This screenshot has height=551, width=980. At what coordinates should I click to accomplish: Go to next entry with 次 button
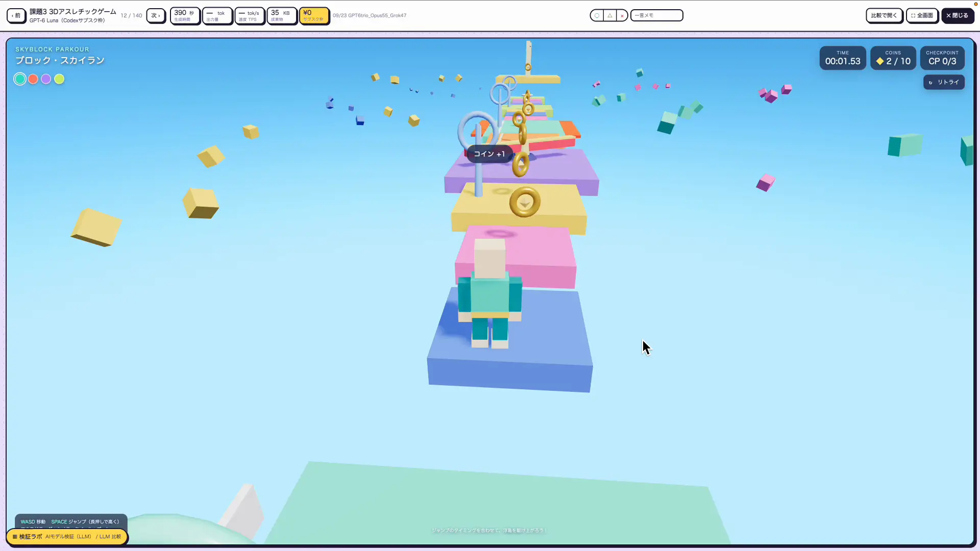coord(156,15)
